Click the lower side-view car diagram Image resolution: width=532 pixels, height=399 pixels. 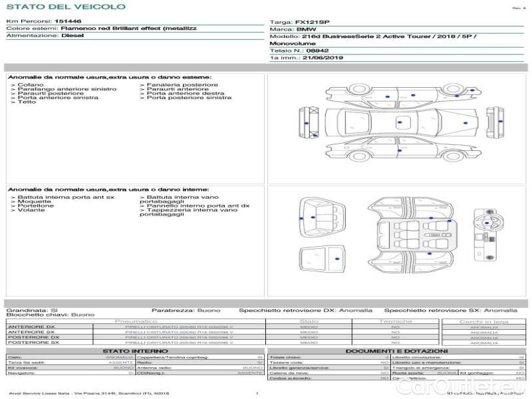pos(403,148)
